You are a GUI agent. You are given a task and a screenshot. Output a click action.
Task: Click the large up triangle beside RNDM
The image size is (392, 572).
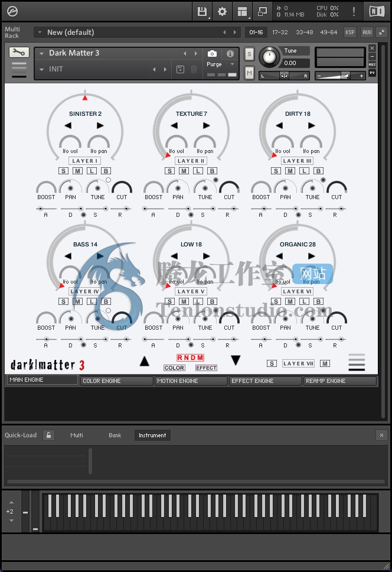[x=145, y=361]
